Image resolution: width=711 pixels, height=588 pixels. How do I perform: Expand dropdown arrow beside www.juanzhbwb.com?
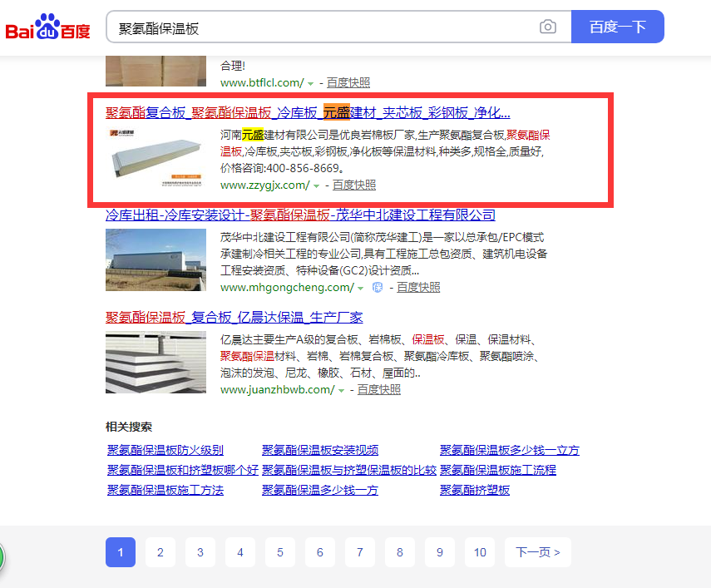tap(342, 390)
